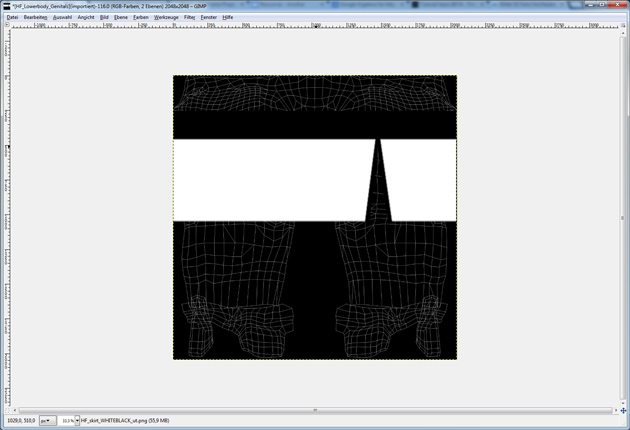Toggle Quick Mask button at bottom-left corner

[7, 410]
